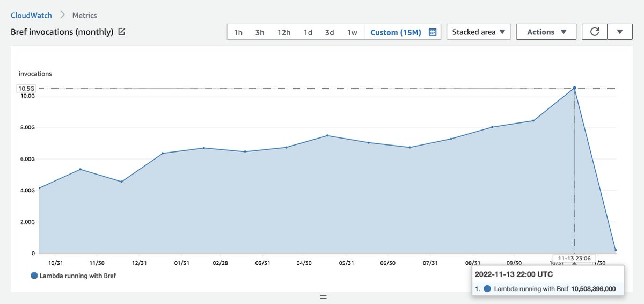The height and width of the screenshot is (304, 644).
Task: Go to CloudWatch breadcrumb link
Action: coord(31,15)
